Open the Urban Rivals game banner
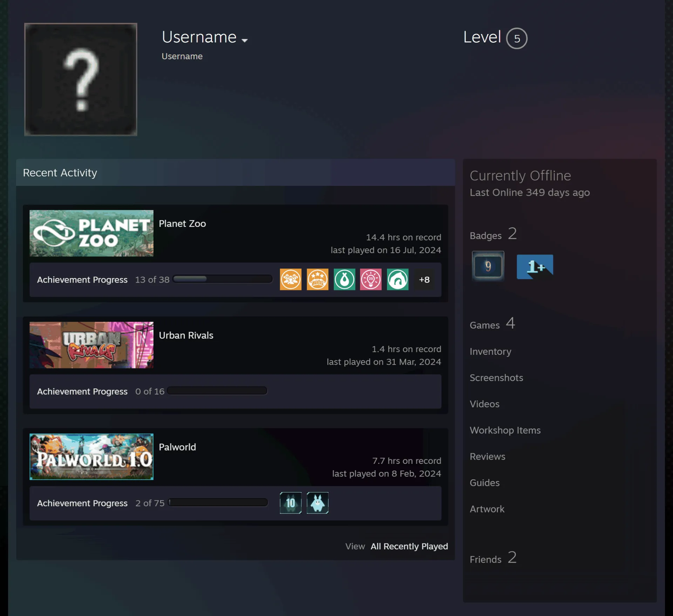Screen dimensions: 673x616 [91, 345]
